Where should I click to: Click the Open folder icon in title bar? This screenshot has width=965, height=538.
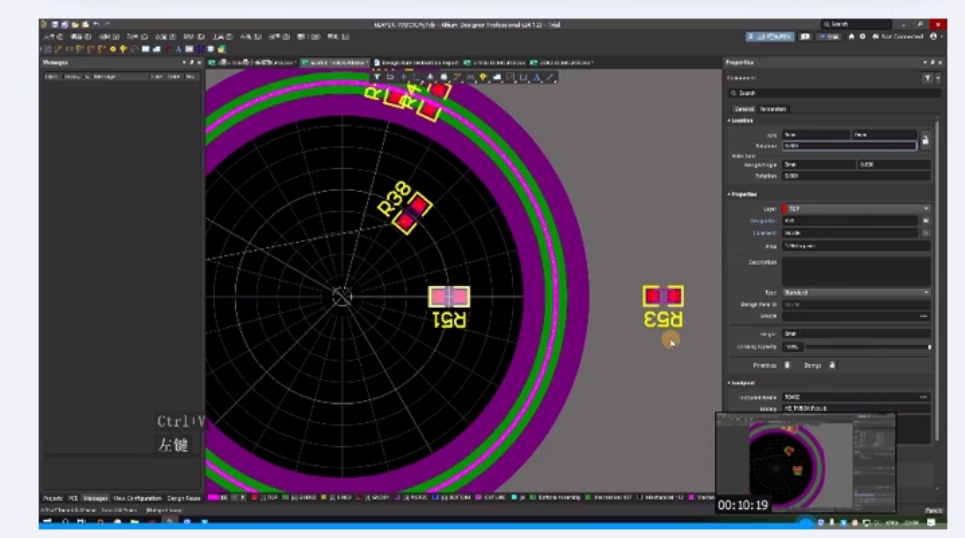(x=74, y=25)
